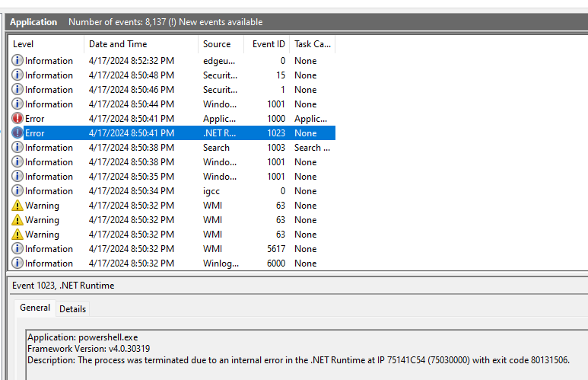The image size is (588, 380).
Task: Open the General tab
Action: tap(35, 308)
